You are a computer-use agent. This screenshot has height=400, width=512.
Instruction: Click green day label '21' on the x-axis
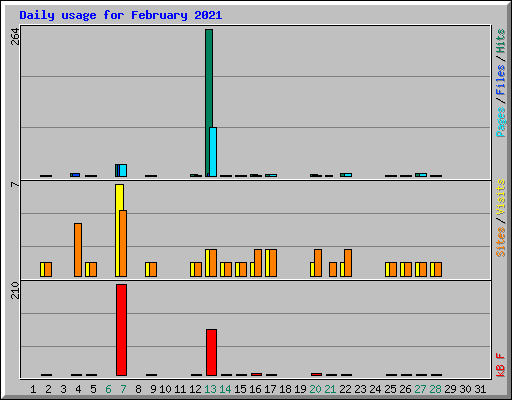330,389
